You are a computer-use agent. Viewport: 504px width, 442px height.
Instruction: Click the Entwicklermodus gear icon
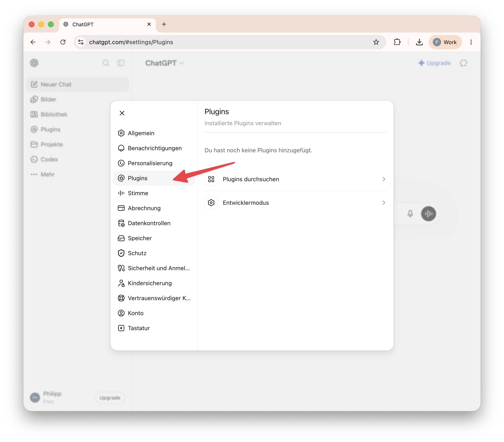[211, 203]
